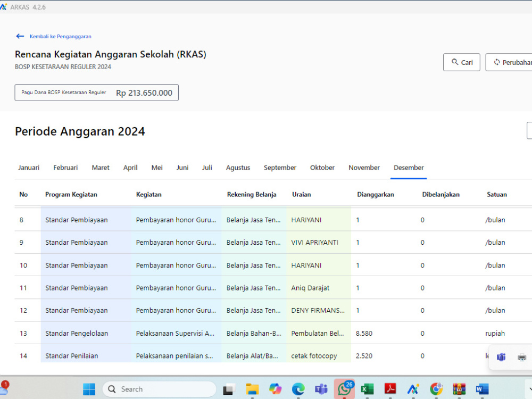Image resolution: width=532 pixels, height=399 pixels.
Task: Select the Desember tab
Action: pyautogui.click(x=409, y=168)
